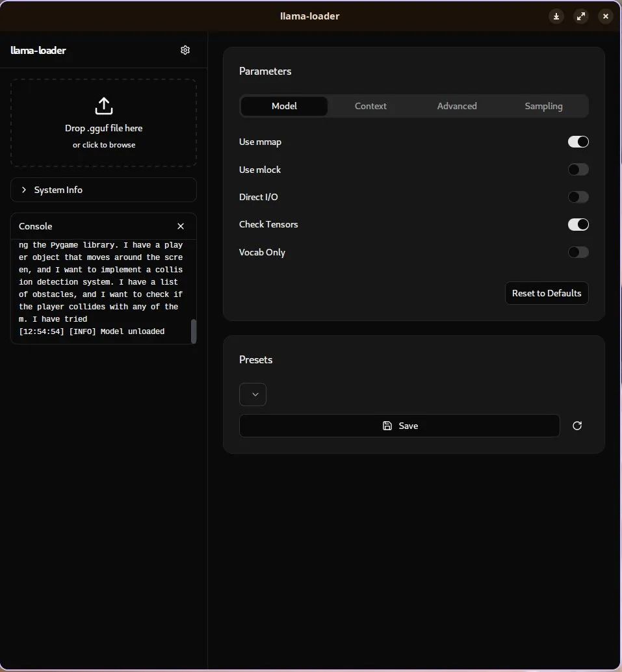Turn on the Direct I/O switch
This screenshot has width=622, height=672.
(578, 197)
